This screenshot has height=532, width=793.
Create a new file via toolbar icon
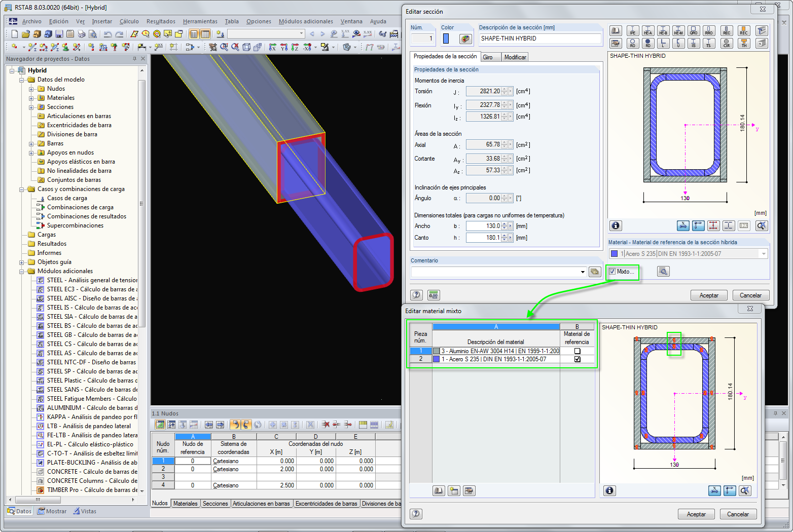(x=14, y=34)
